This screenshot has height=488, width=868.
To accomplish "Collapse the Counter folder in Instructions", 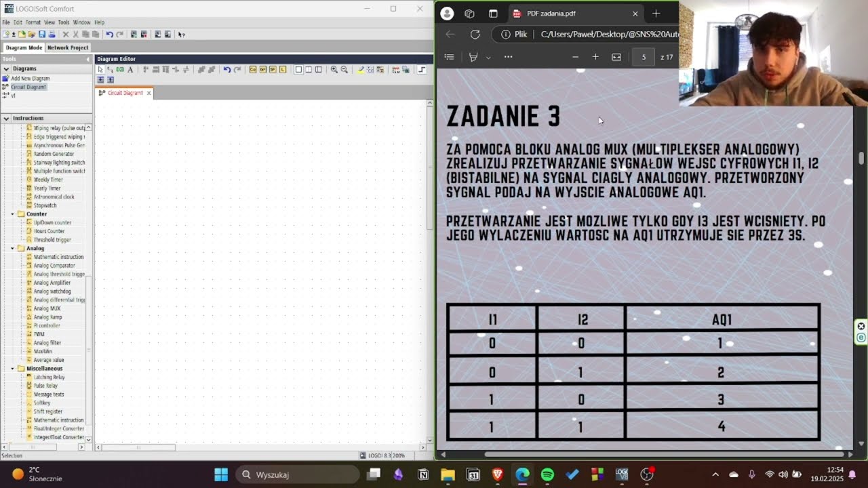I will [x=12, y=214].
